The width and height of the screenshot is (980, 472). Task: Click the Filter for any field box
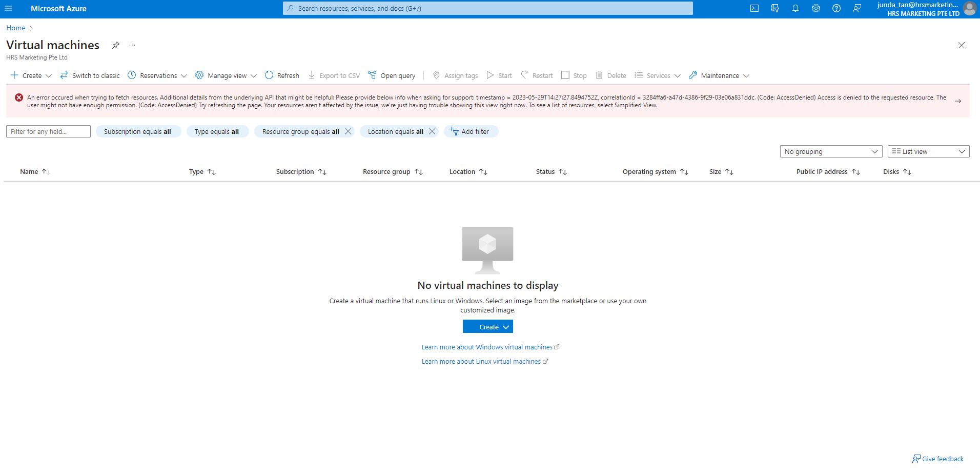48,131
